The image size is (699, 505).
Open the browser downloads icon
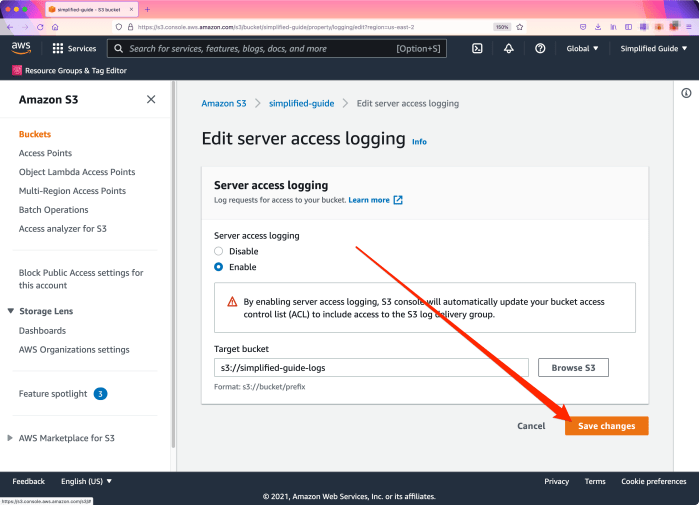[x=598, y=27]
